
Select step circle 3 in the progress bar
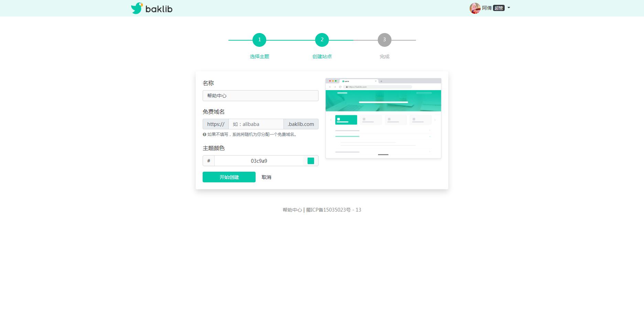coord(384,40)
